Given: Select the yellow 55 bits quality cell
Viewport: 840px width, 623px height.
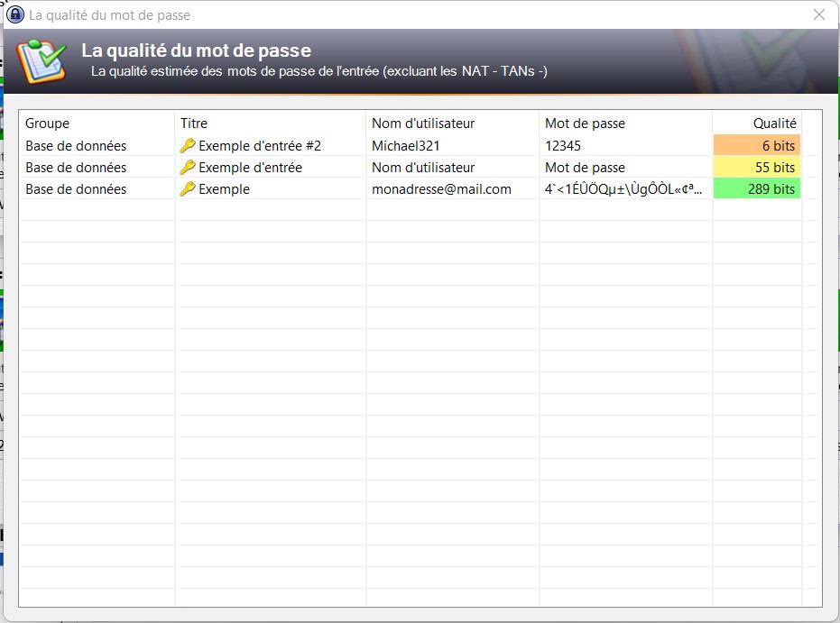Looking at the screenshot, I should pos(757,167).
